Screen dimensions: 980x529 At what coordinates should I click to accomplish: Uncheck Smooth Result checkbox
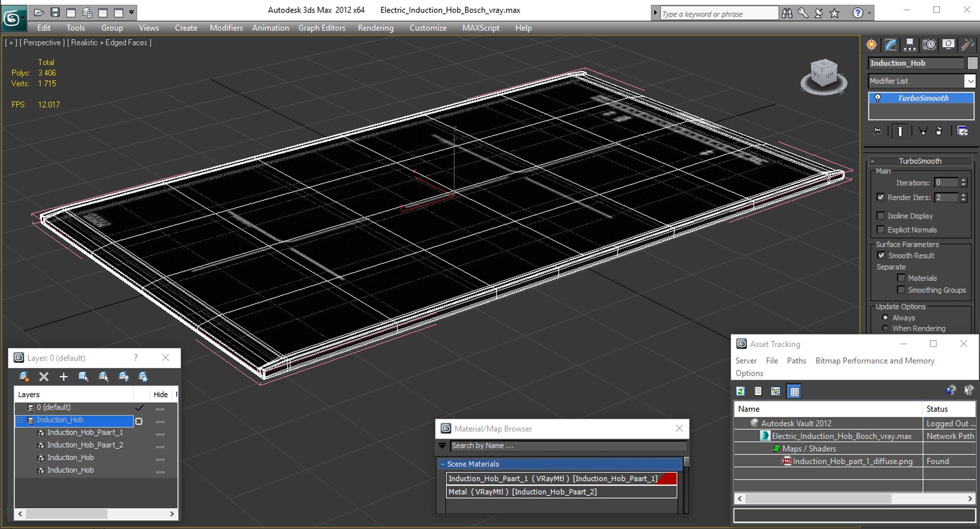tap(881, 255)
